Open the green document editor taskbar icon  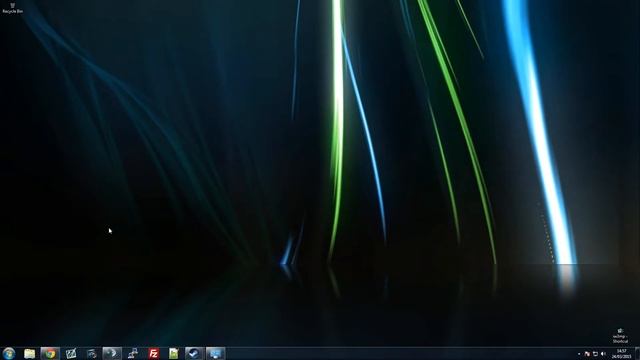(174, 353)
